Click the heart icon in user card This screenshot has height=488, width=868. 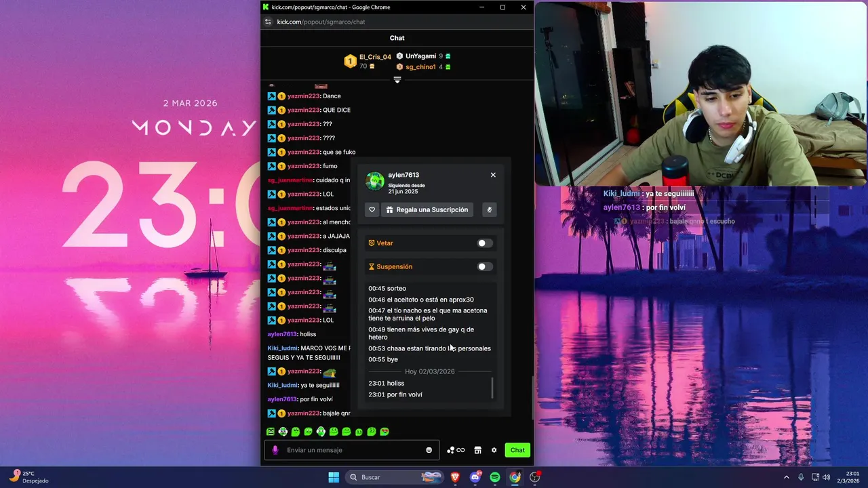pos(372,210)
